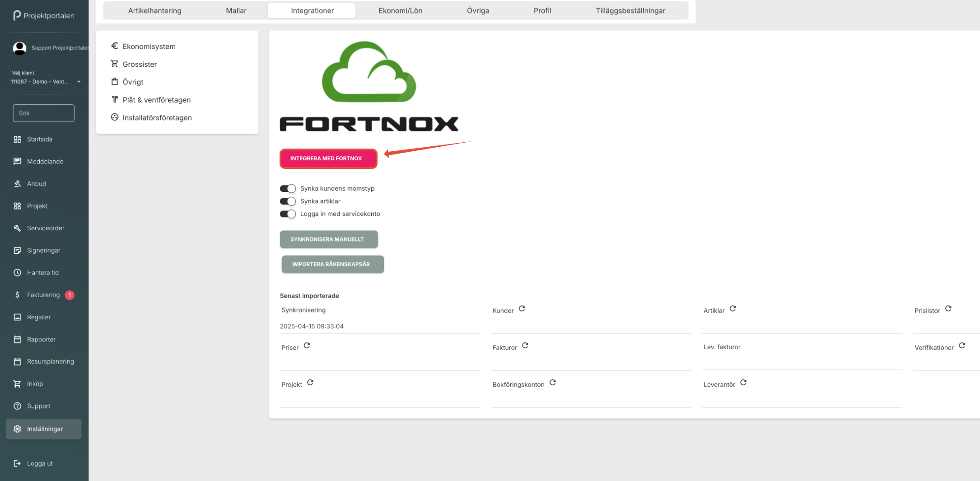The image size is (980, 481).
Task: Refresh Leverantör import
Action: tap(743, 383)
